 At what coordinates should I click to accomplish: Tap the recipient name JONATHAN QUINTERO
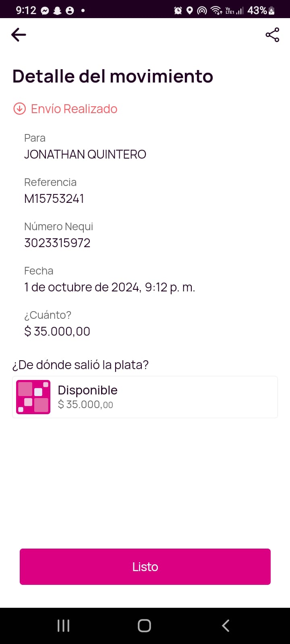pos(85,154)
